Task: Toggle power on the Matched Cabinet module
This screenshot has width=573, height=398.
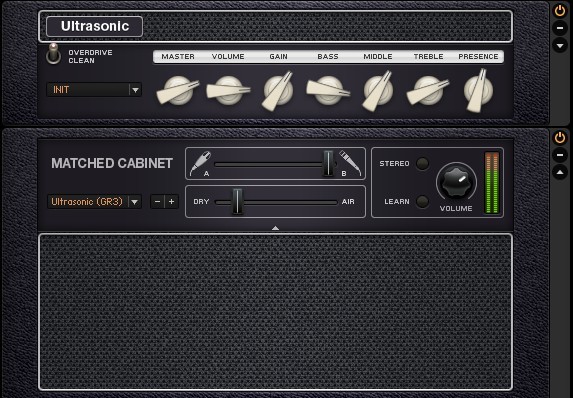Action: tap(559, 138)
